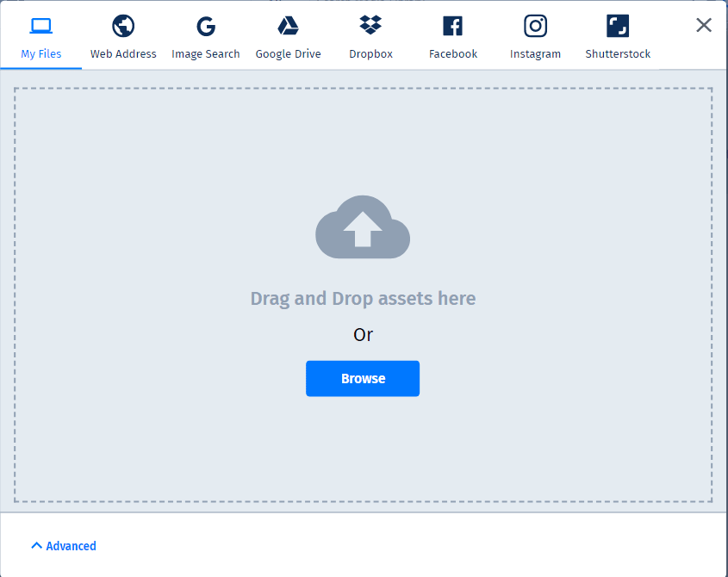Switch to the My Files tab label
Screen dimensions: 728x577
click(x=40, y=54)
